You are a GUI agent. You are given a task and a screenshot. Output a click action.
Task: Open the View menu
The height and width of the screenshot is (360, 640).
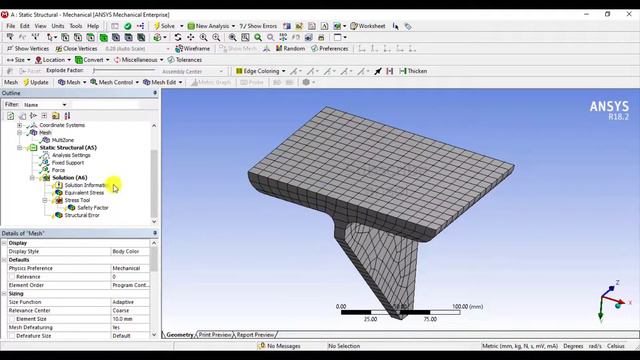[x=40, y=26]
